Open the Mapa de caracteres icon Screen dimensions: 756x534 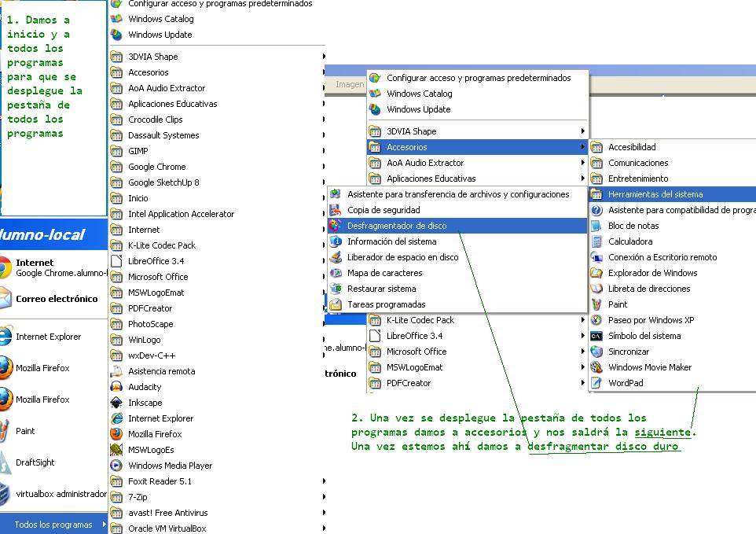click(x=335, y=273)
